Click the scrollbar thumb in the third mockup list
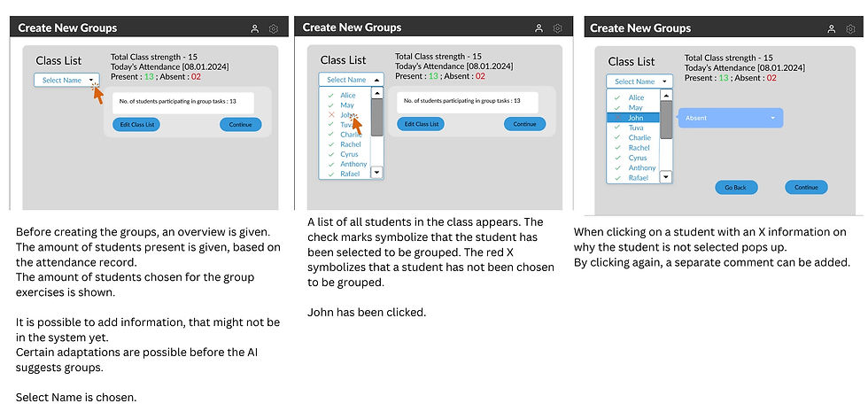Viewport: 868px width, 419px height. coord(666,120)
